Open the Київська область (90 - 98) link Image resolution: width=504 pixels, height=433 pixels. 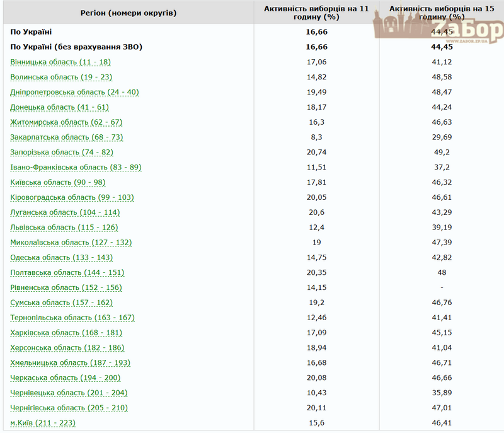point(59,182)
